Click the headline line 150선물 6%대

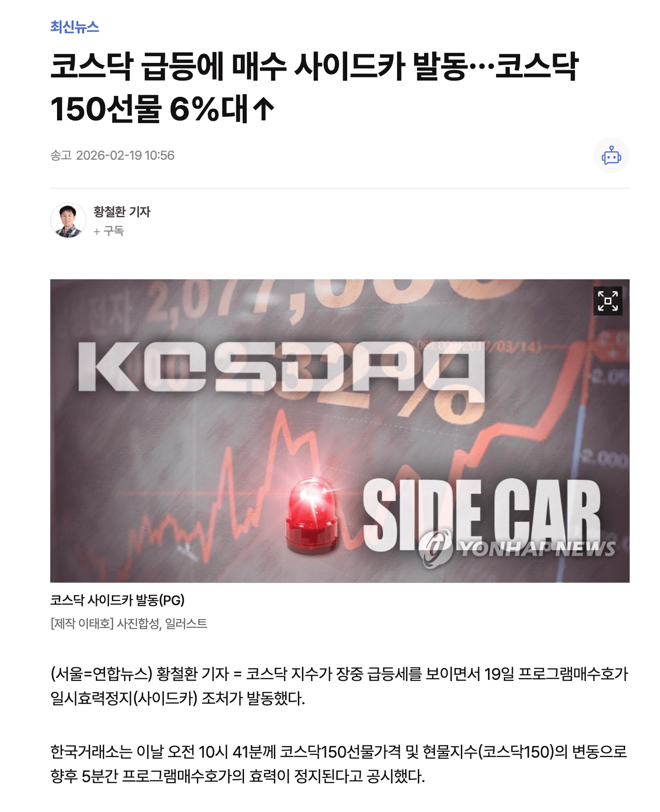click(x=149, y=110)
